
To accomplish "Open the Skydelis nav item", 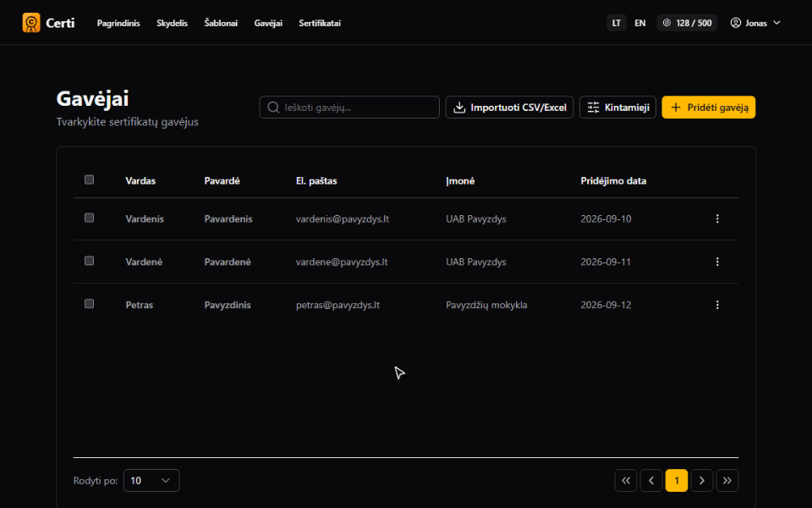I will 172,23.
